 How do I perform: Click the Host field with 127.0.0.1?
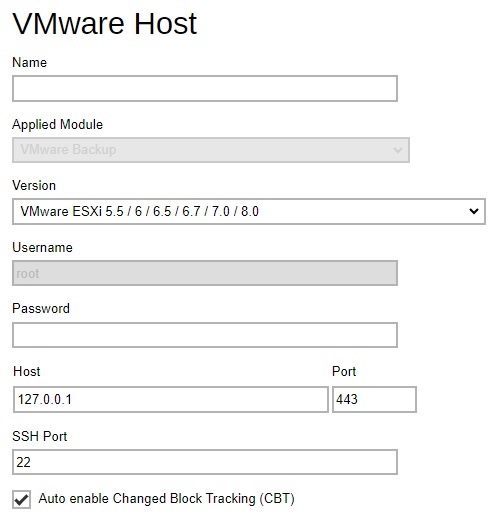pos(171,399)
